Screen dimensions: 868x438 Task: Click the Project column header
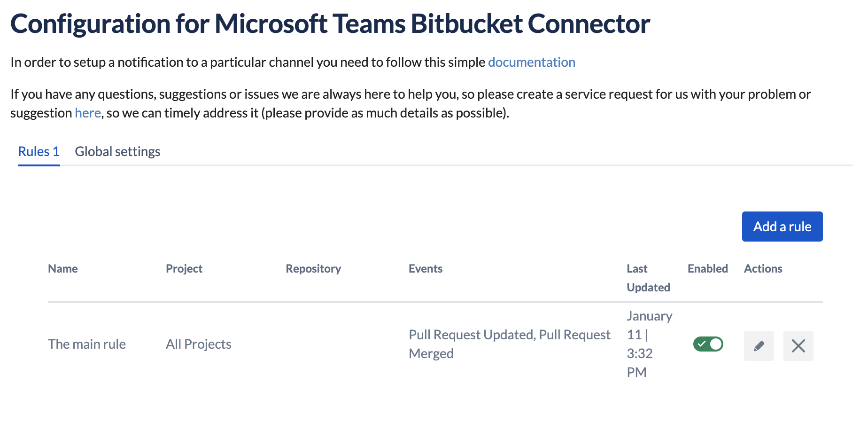click(x=184, y=268)
